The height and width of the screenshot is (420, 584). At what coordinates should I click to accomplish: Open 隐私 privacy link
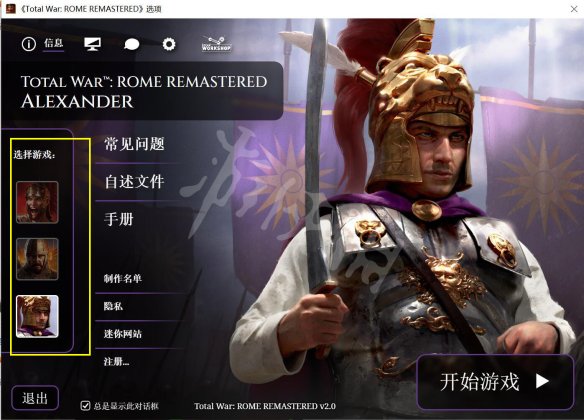click(113, 306)
